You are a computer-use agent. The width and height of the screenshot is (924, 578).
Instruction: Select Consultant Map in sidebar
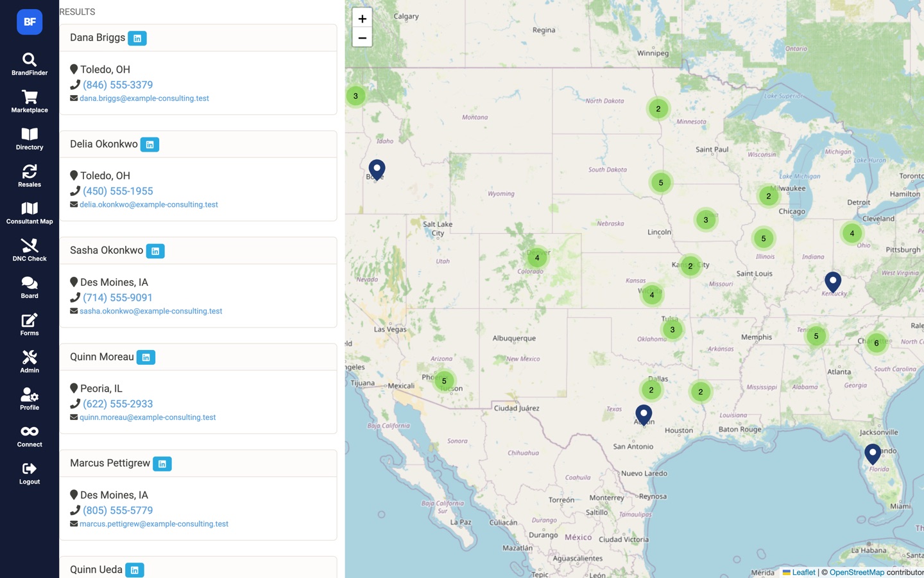tap(30, 213)
